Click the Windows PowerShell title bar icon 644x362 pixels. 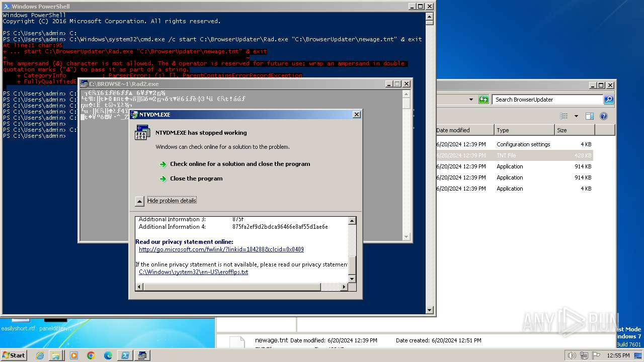coord(7,7)
